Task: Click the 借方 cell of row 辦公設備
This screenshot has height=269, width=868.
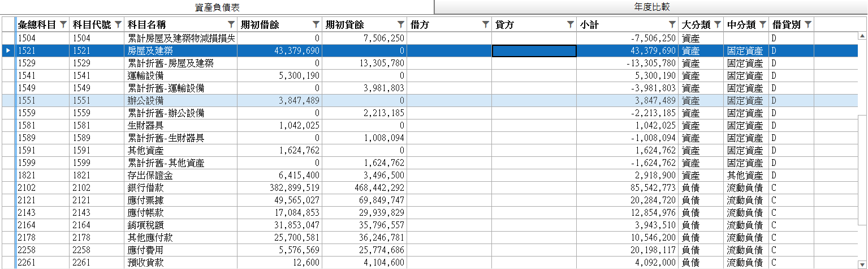Action: click(x=450, y=101)
